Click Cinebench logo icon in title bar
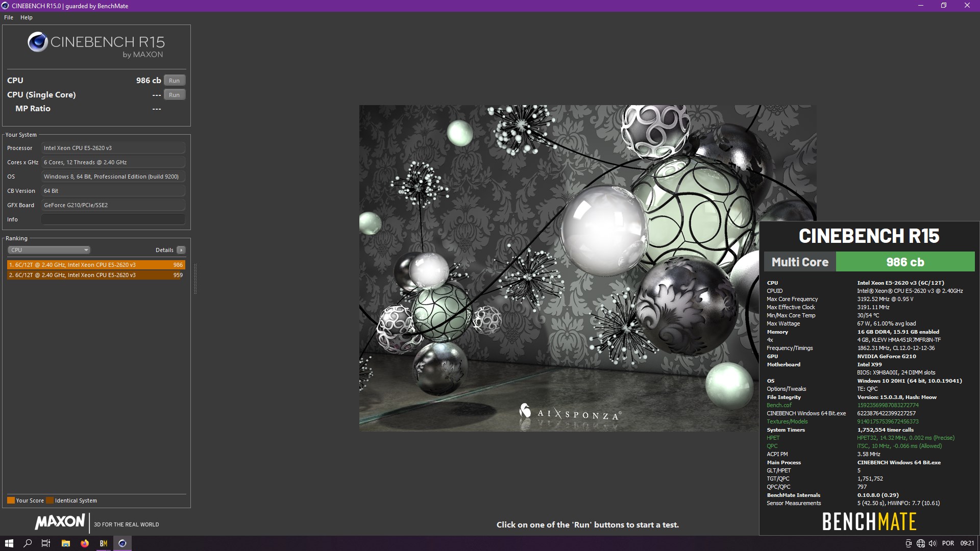980x551 pixels. 5,6
